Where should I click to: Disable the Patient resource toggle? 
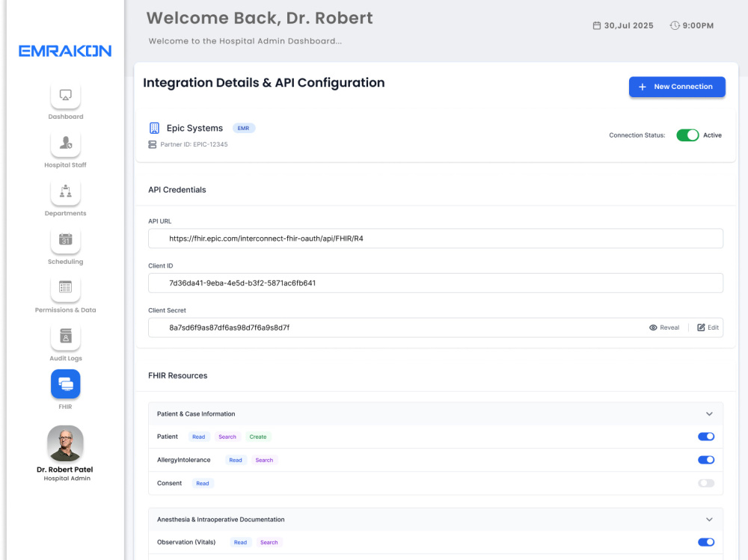coord(706,437)
